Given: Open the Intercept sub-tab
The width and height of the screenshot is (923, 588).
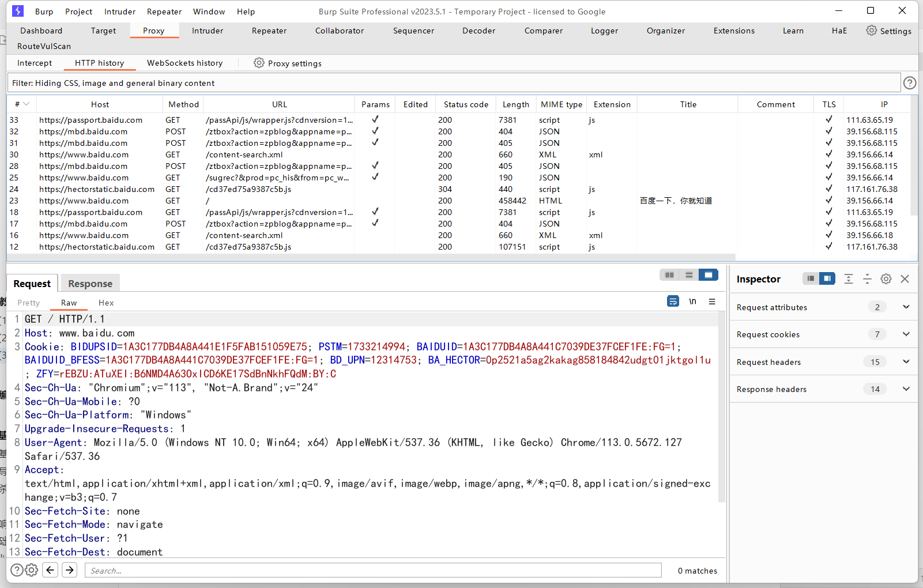Looking at the screenshot, I should [35, 63].
